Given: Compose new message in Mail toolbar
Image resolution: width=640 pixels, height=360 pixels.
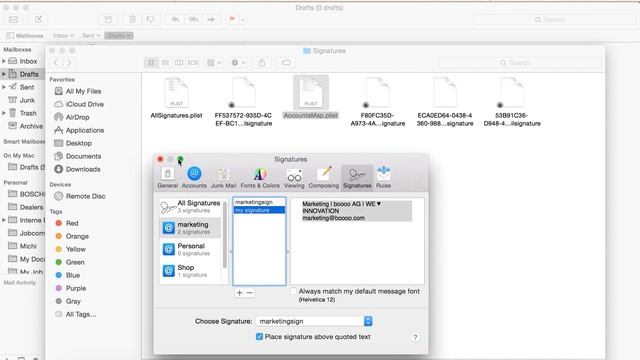Looking at the screenshot, I should click(x=38, y=19).
